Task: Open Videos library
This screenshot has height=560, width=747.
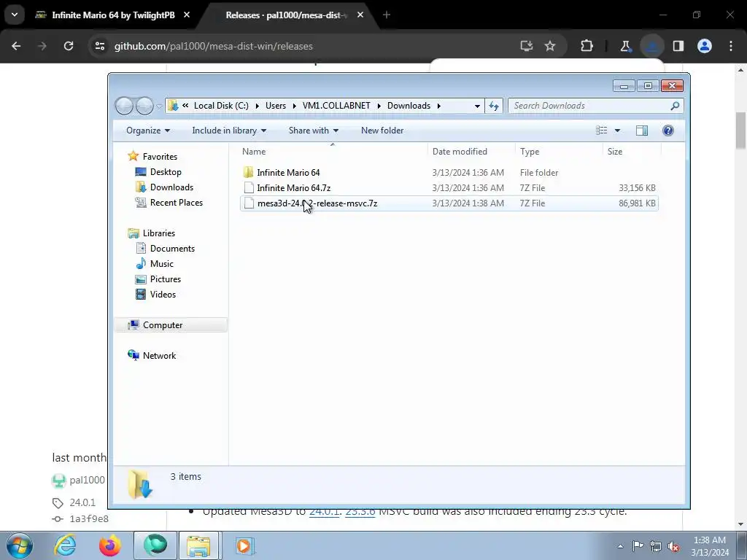Action: [163, 295]
